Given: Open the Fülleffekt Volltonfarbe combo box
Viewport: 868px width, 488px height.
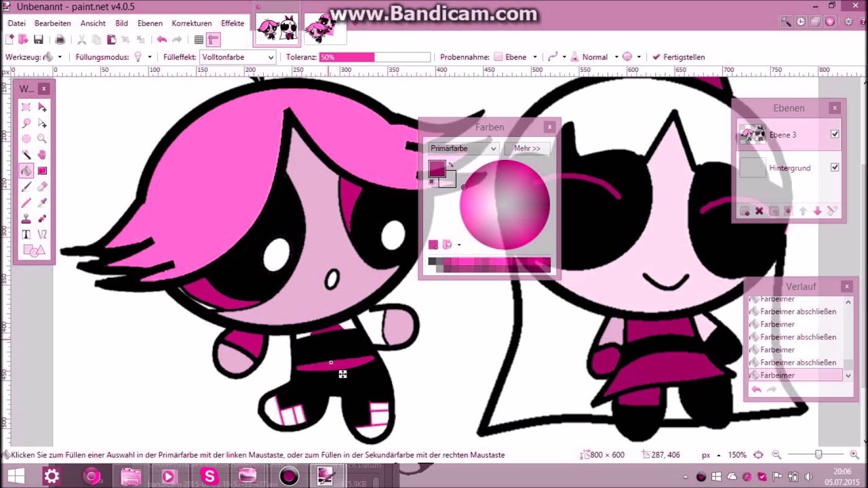Looking at the screenshot, I should tap(238, 57).
